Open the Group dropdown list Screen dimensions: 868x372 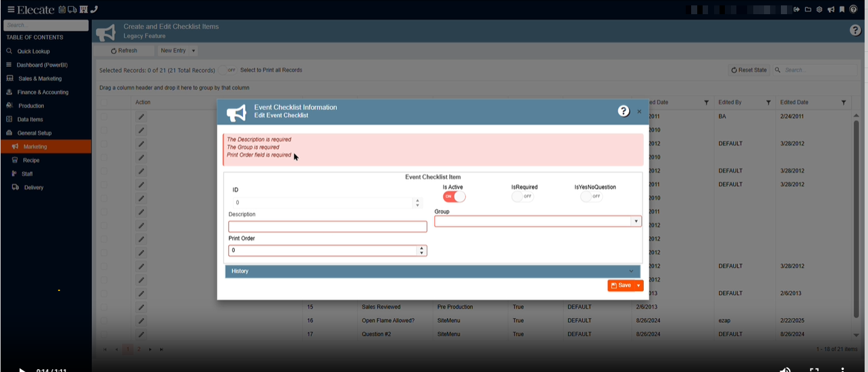click(635, 221)
